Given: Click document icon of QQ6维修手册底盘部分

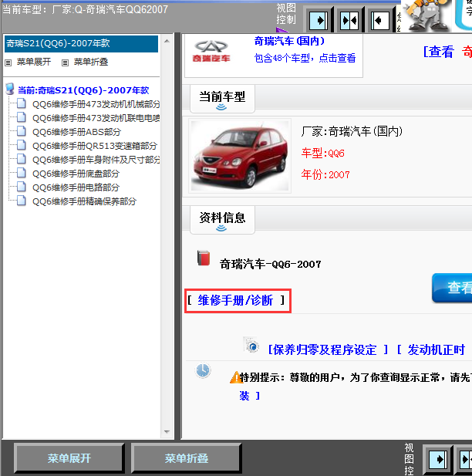Looking at the screenshot, I should (22, 173).
